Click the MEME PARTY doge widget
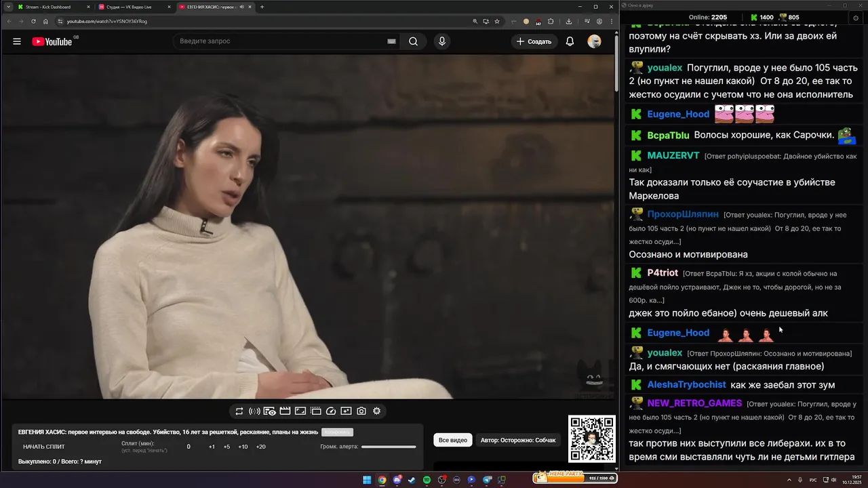868x488 pixels. 574,477
